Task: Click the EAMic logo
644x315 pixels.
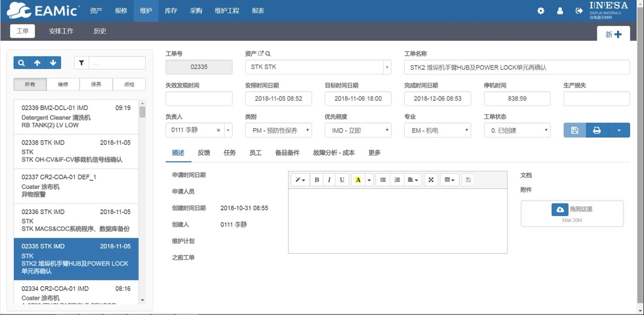Action: [44, 11]
